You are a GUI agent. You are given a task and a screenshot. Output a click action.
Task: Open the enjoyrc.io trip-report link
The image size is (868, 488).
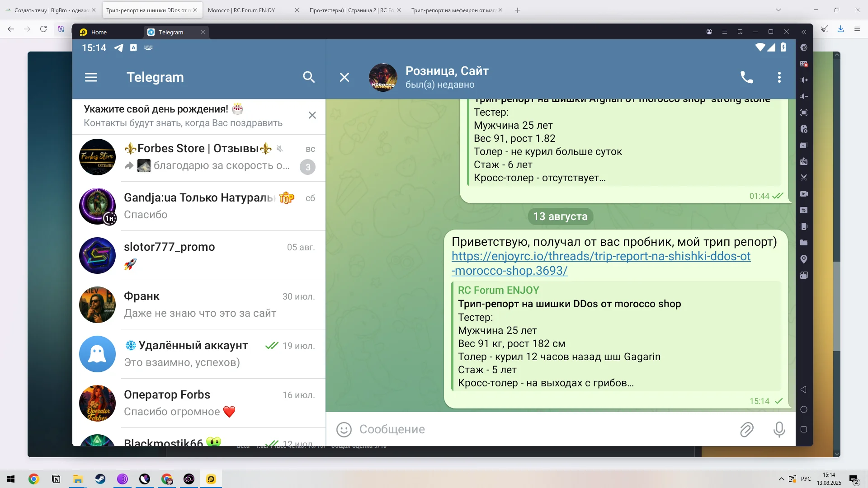click(601, 263)
